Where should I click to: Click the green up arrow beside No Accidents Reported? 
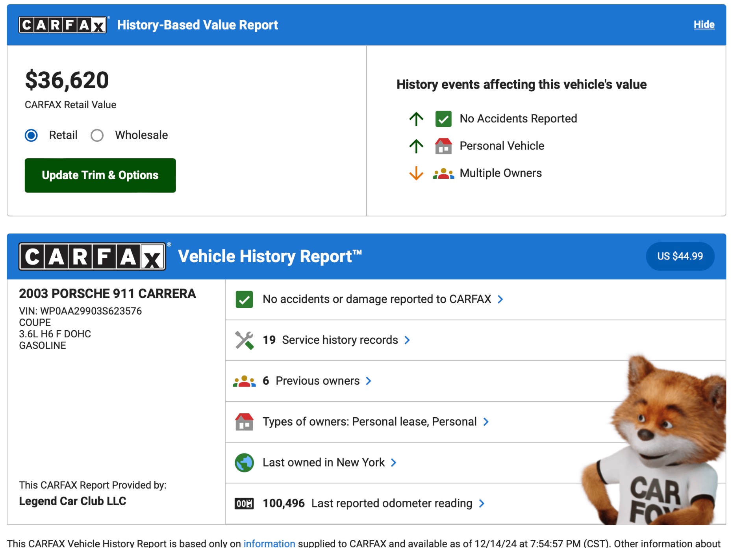[x=416, y=119]
